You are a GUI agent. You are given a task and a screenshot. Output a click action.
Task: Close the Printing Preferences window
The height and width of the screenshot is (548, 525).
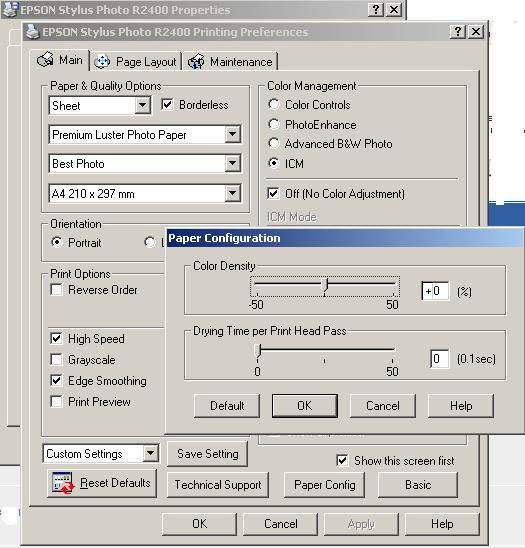pos(476,32)
